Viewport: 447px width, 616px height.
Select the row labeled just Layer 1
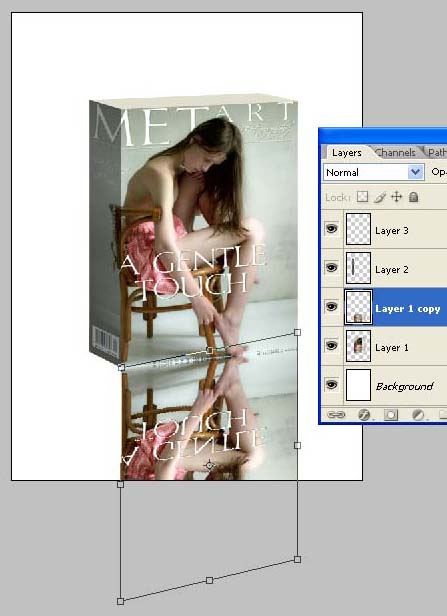(x=384, y=346)
